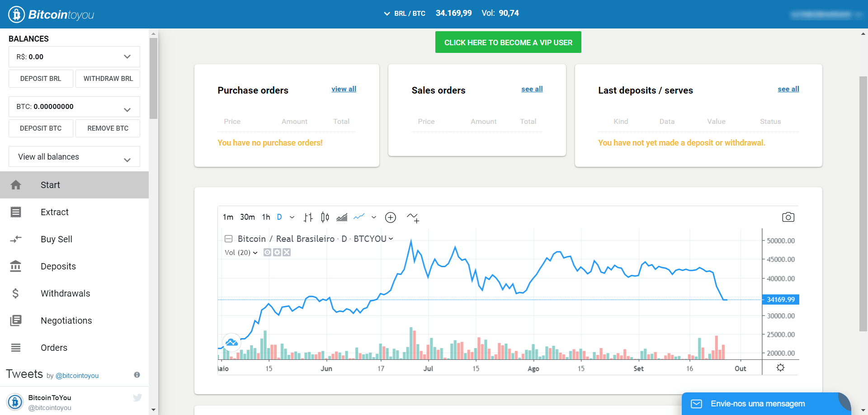
Task: Click the WITHDRAW BRL button
Action: (x=108, y=79)
